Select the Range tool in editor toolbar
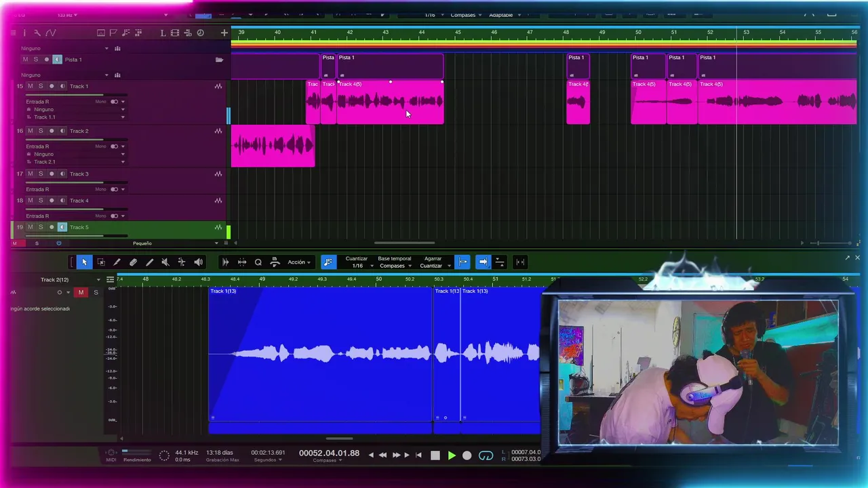The width and height of the screenshot is (868, 488). tap(101, 262)
